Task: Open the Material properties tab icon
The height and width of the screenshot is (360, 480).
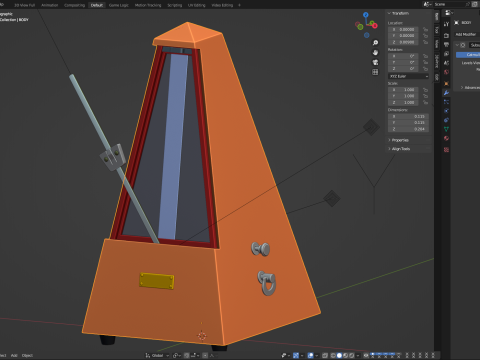Action: 446,138
